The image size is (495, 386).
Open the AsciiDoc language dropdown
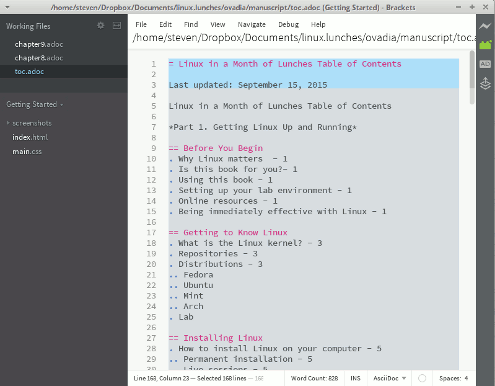[x=389, y=378]
